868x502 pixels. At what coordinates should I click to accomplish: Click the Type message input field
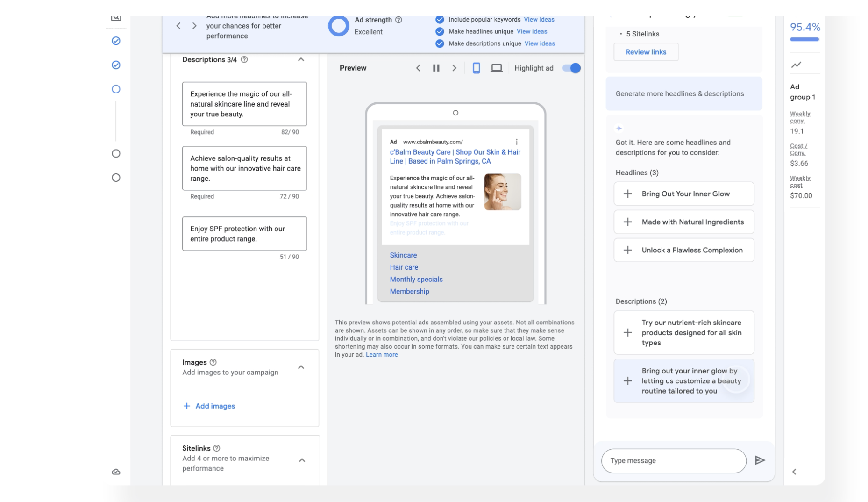click(x=673, y=461)
